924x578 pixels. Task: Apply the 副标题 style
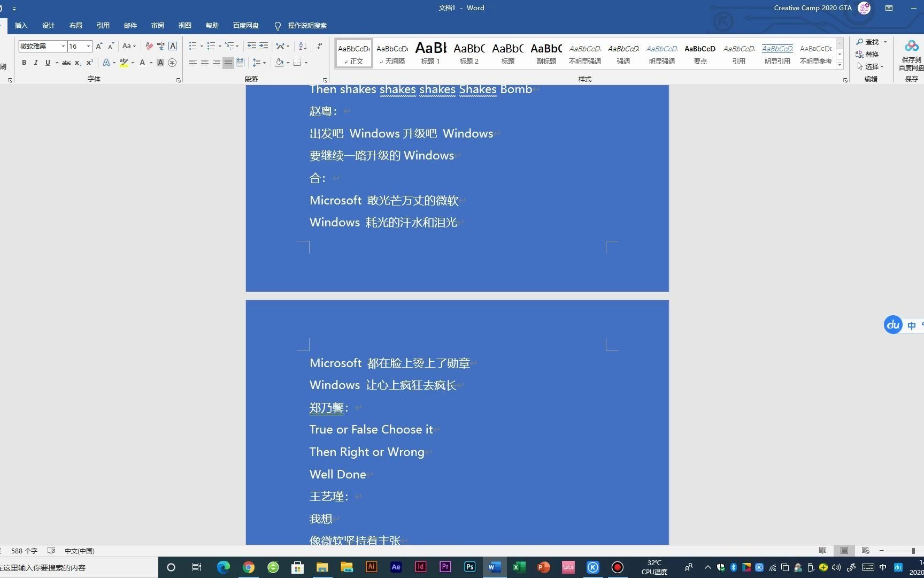pyautogui.click(x=546, y=53)
